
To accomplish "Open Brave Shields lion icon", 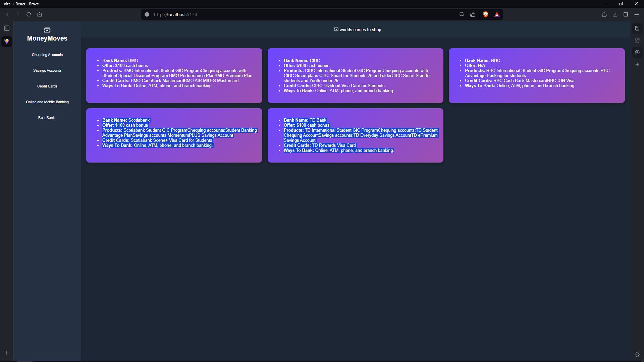I will coord(485,14).
